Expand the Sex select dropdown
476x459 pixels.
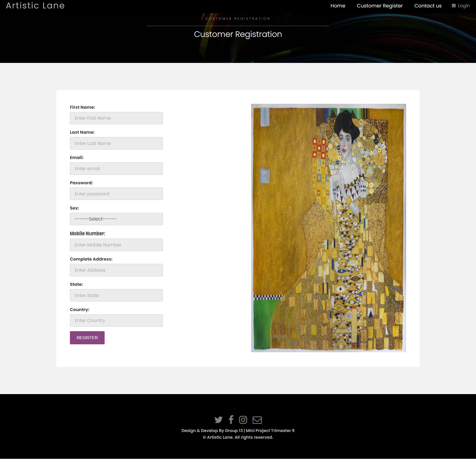[116, 219]
